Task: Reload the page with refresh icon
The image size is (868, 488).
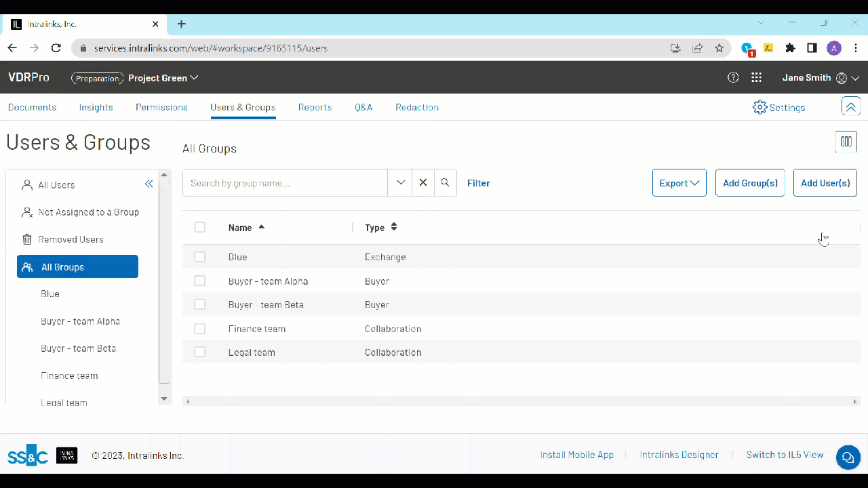Action: pos(56,48)
